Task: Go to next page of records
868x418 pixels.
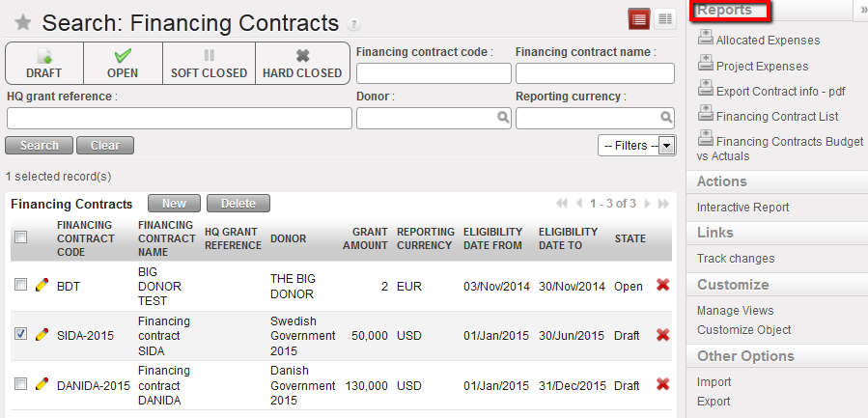Action: pyautogui.click(x=647, y=204)
